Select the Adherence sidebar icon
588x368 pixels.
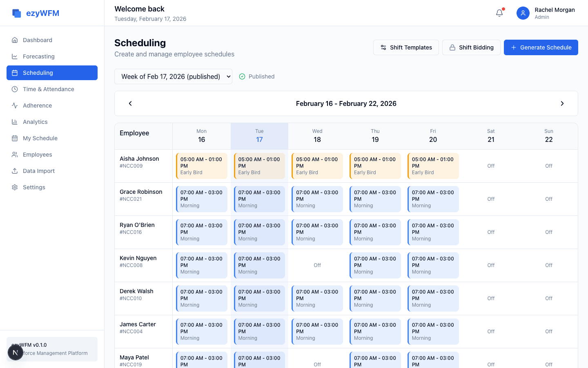click(15, 105)
